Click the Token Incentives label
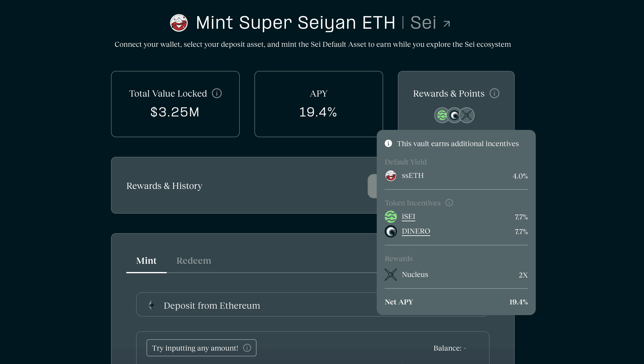This screenshot has width=644, height=364. pos(413,203)
